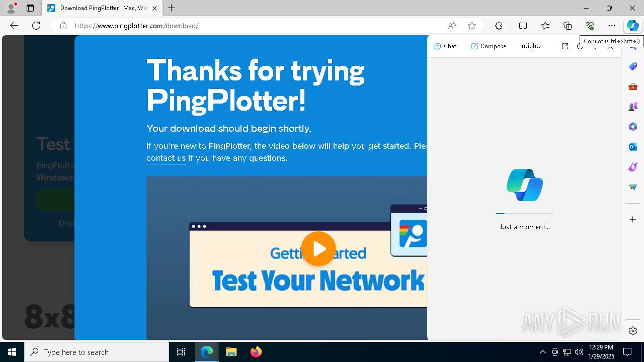Open the Shopping tag sidebar icon

click(633, 66)
